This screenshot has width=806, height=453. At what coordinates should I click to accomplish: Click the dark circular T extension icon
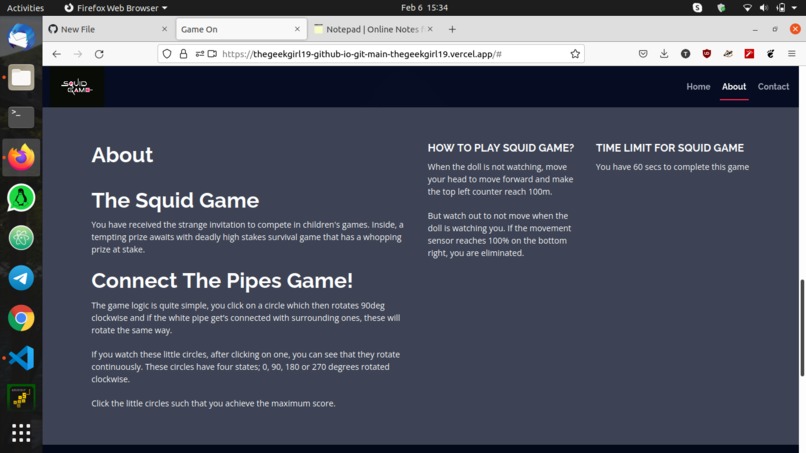tap(685, 53)
